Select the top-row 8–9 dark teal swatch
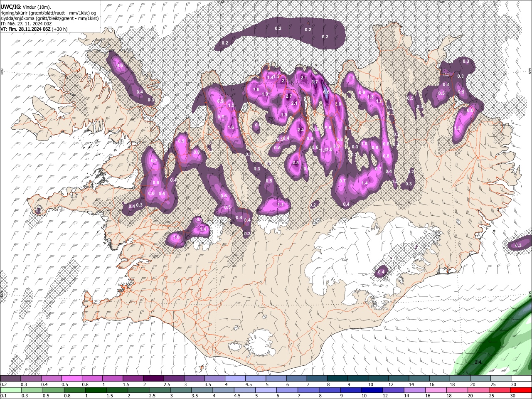 click(x=337, y=378)
